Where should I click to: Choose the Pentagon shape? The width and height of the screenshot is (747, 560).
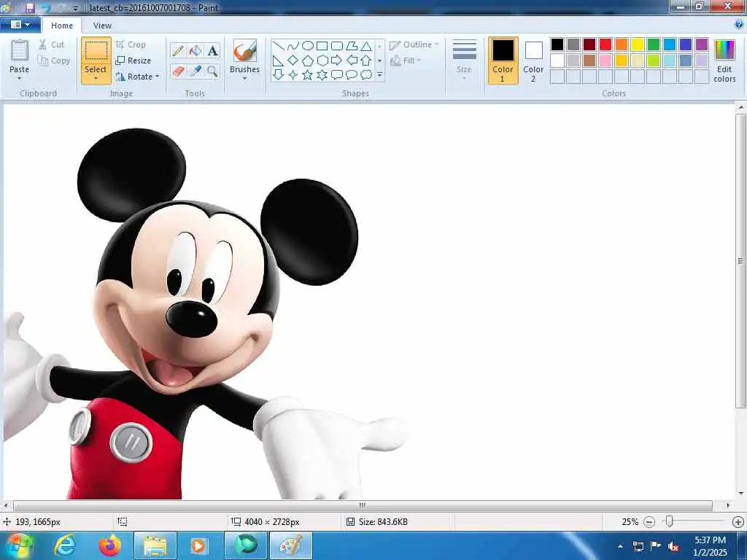[308, 61]
